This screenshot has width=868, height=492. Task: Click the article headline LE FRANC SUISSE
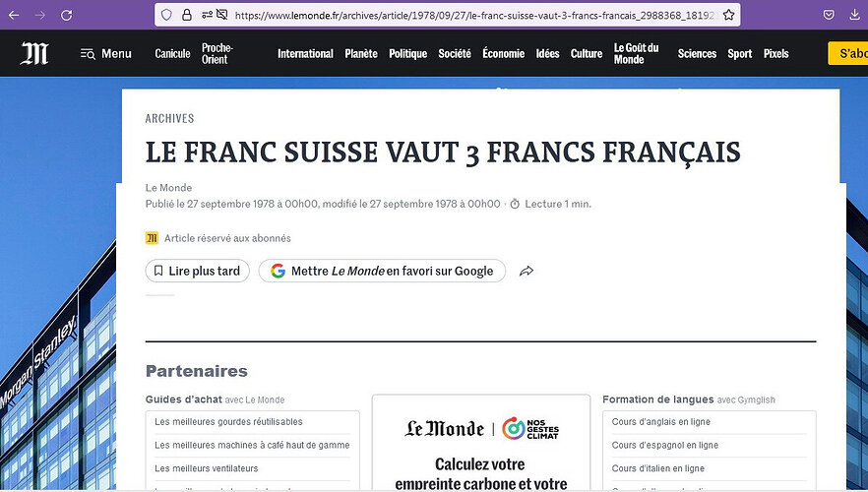click(443, 153)
